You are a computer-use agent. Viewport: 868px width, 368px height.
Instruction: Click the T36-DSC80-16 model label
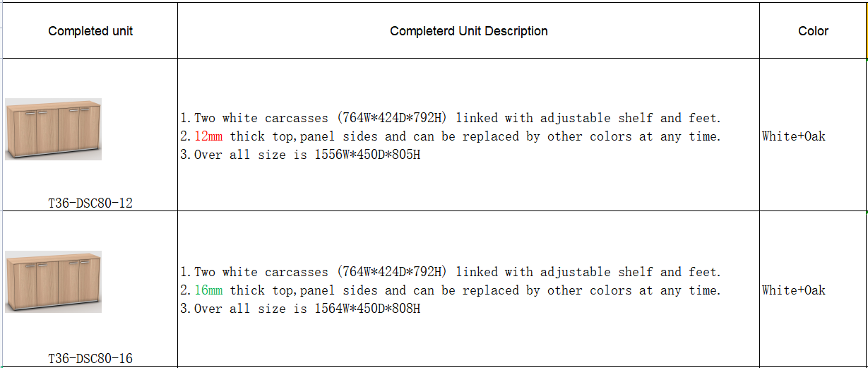[x=90, y=358]
